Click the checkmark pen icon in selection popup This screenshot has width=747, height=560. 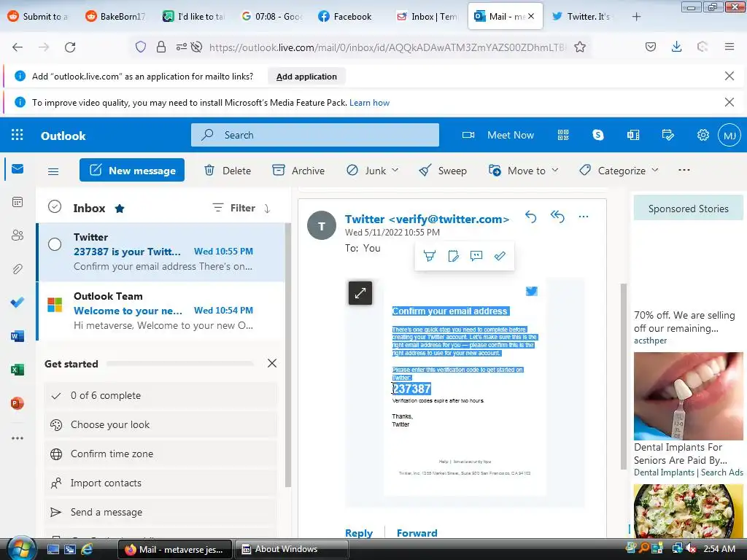500,256
